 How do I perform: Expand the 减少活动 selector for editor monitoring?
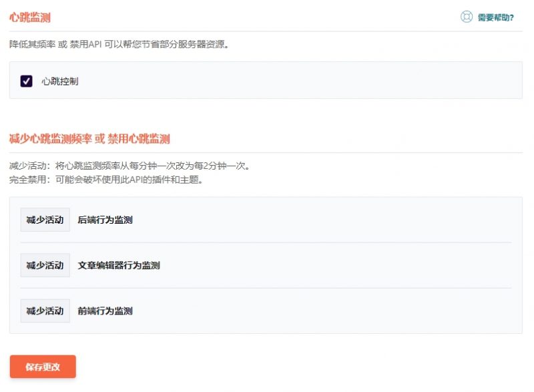point(45,265)
